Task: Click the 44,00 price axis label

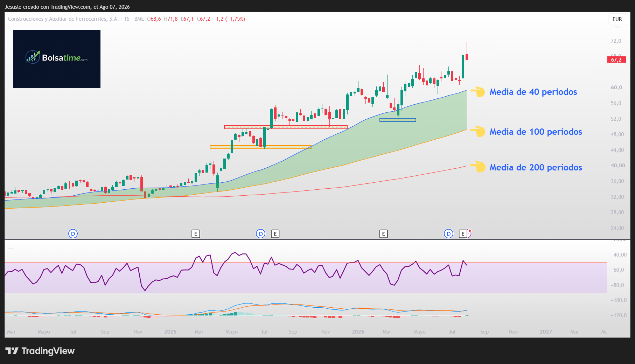Action: coord(617,150)
